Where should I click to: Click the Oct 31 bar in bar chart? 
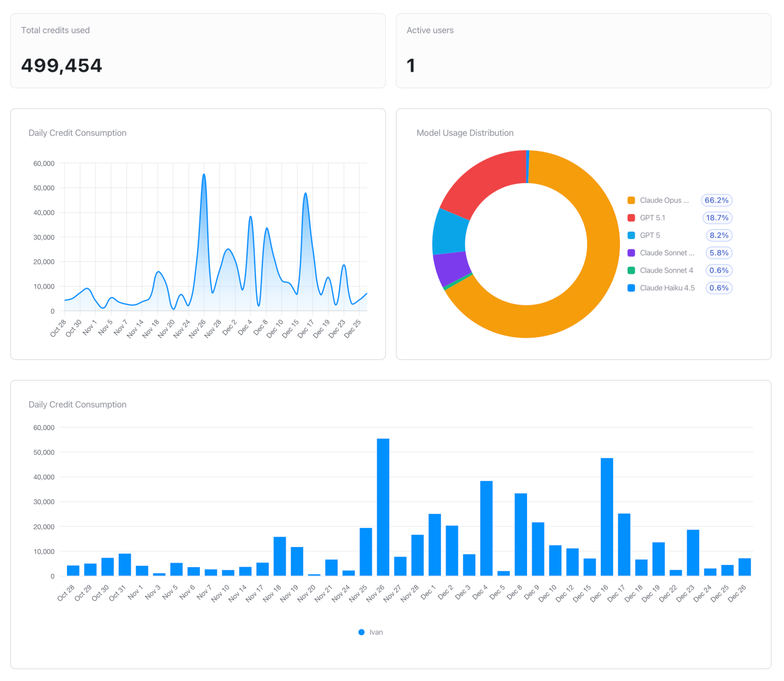(125, 564)
